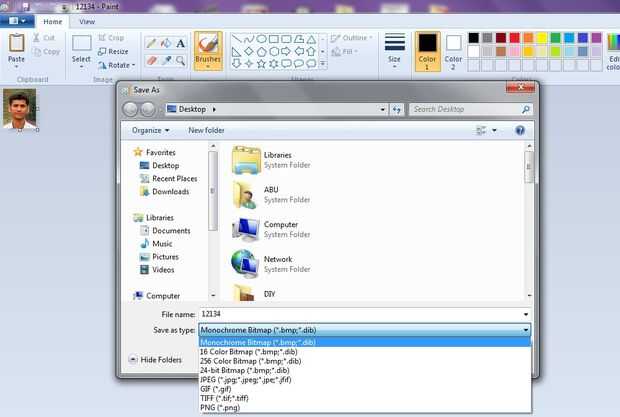Open the Size line thickness dropdown
This screenshot has height=417, width=620.
(x=394, y=51)
